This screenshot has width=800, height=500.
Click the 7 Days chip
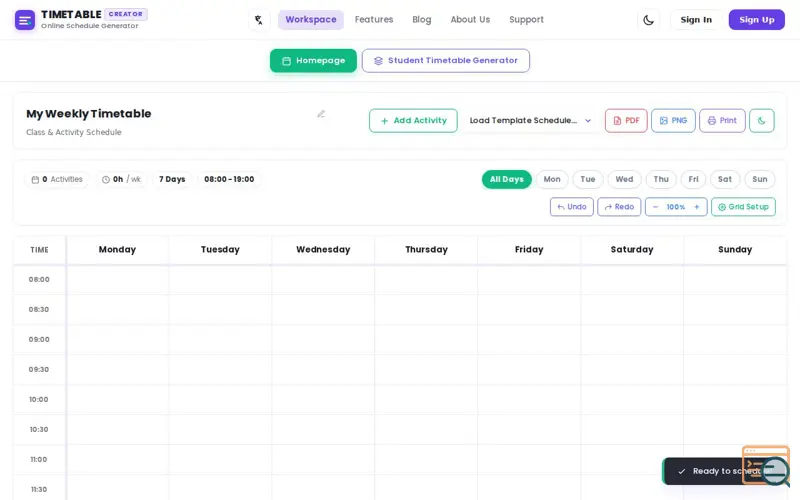(172, 180)
